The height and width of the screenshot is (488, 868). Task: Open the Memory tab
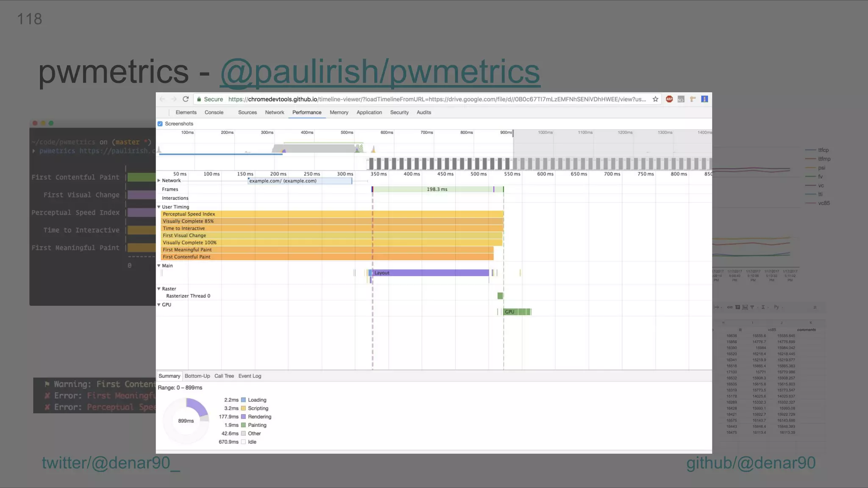[339, 113]
